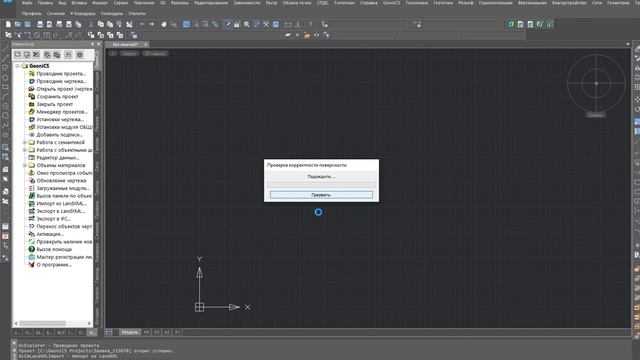Close the 'Без имени0' document tab
This screenshot has height=360, width=640.
pos(145,44)
